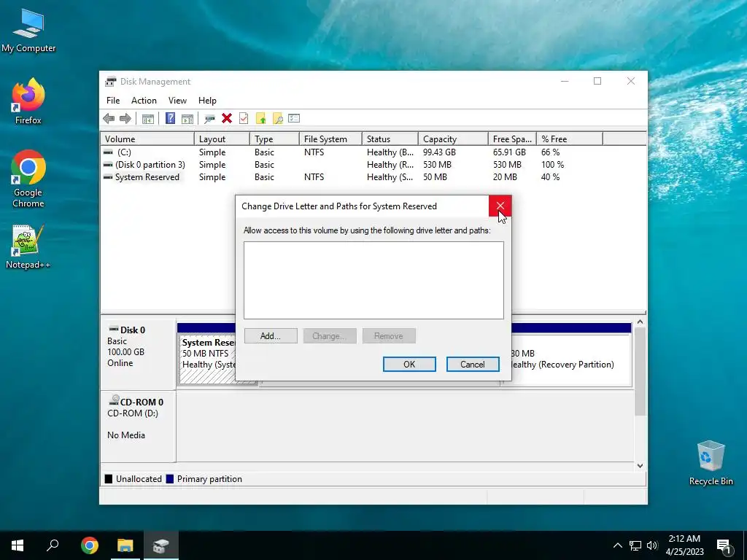Select the Recycle Bin desktop icon
The width and height of the screenshot is (747, 560).
click(711, 463)
